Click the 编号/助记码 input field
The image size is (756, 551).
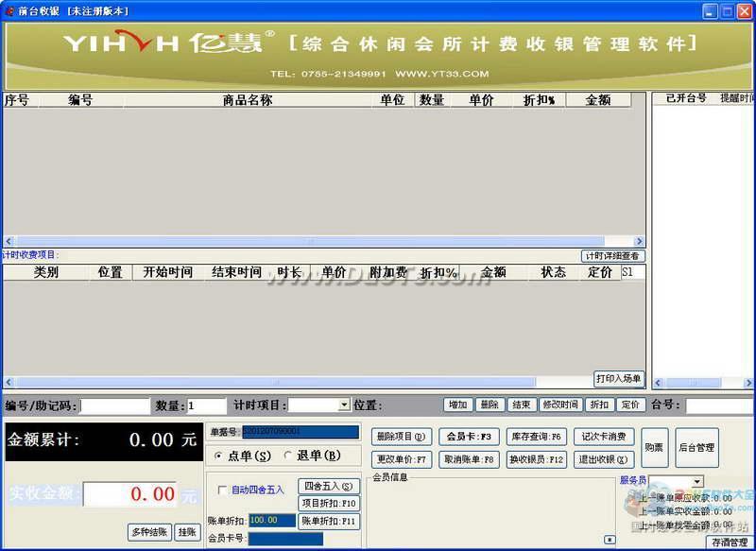114,405
